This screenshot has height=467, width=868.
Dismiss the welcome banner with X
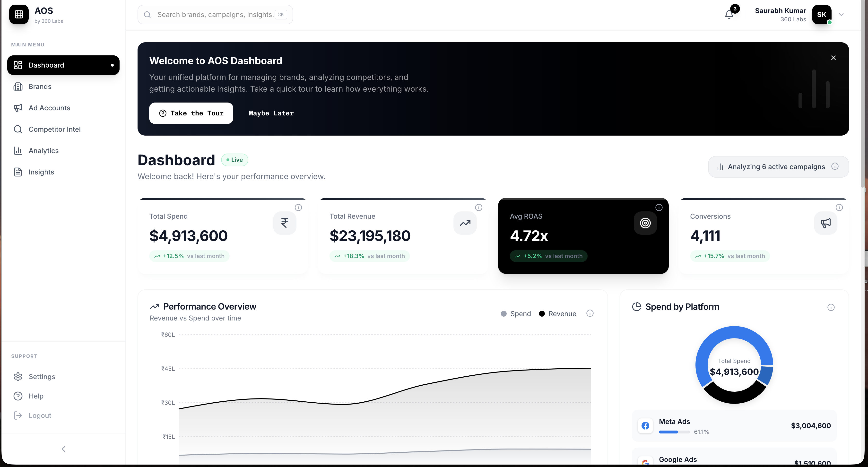[833, 58]
